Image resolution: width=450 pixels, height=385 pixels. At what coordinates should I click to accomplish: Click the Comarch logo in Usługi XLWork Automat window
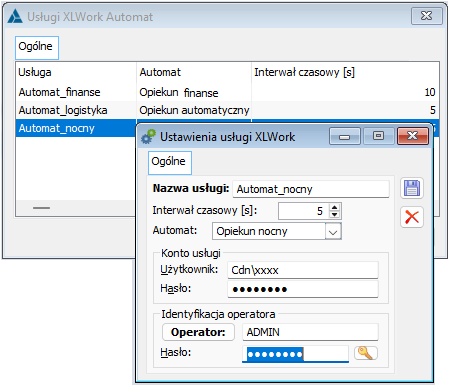(x=15, y=16)
